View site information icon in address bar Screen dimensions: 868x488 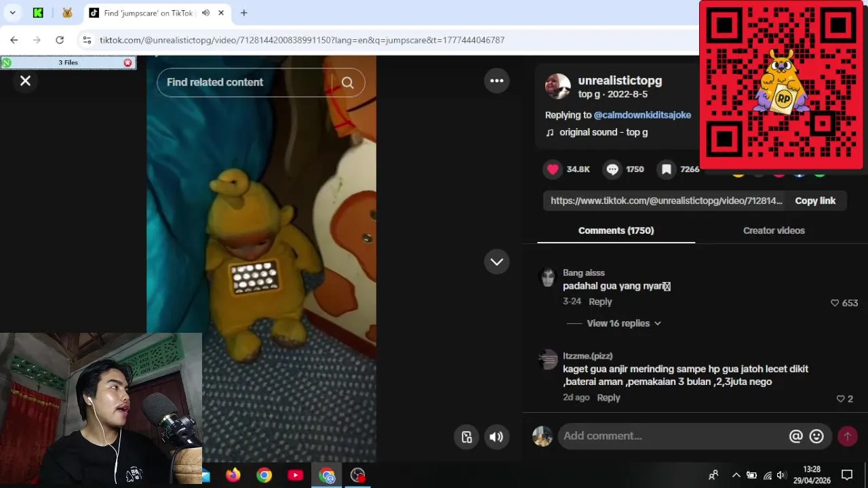87,40
